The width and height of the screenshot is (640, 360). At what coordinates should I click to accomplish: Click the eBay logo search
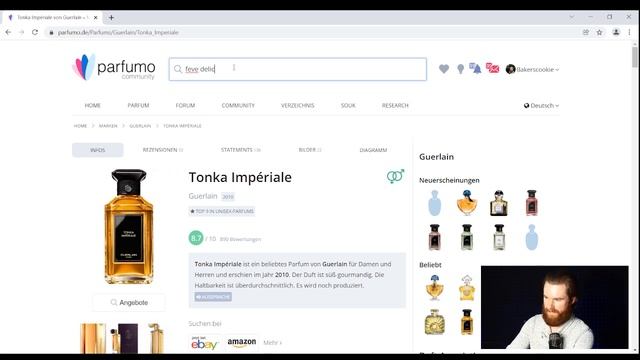click(x=204, y=343)
